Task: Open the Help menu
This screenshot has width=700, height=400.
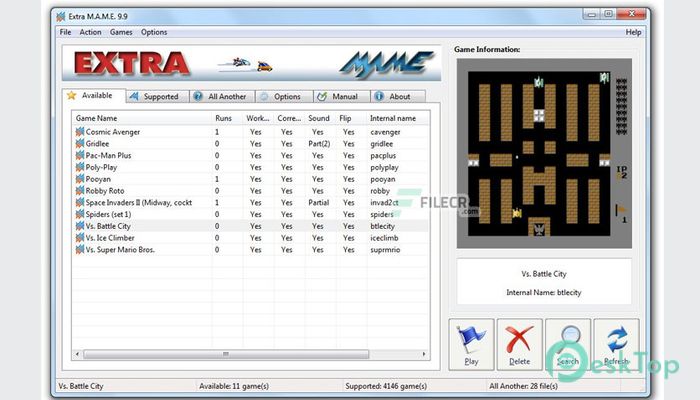Action: (633, 32)
